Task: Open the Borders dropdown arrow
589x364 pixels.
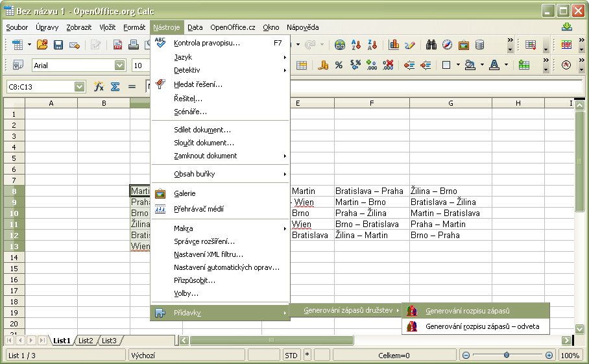Action: (x=458, y=66)
